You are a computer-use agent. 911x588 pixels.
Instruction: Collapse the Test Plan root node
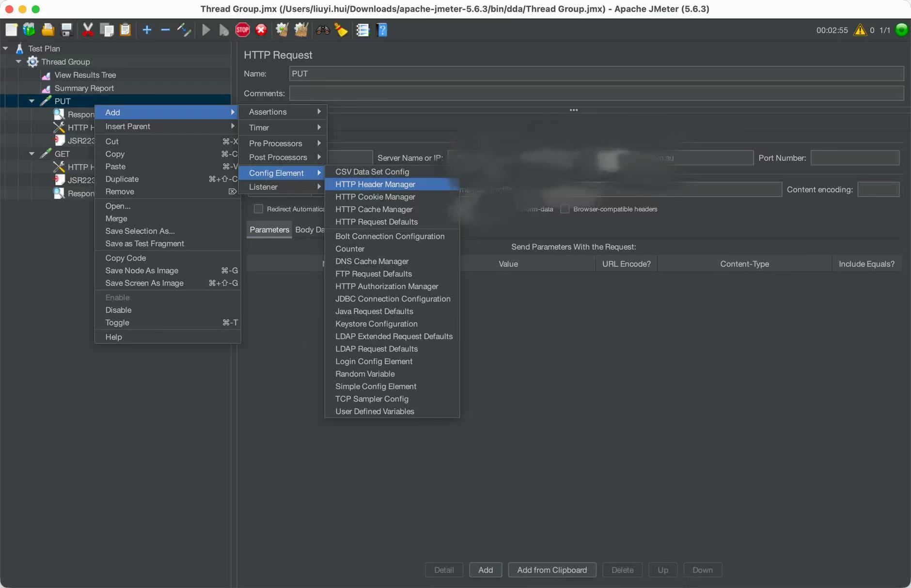point(5,48)
